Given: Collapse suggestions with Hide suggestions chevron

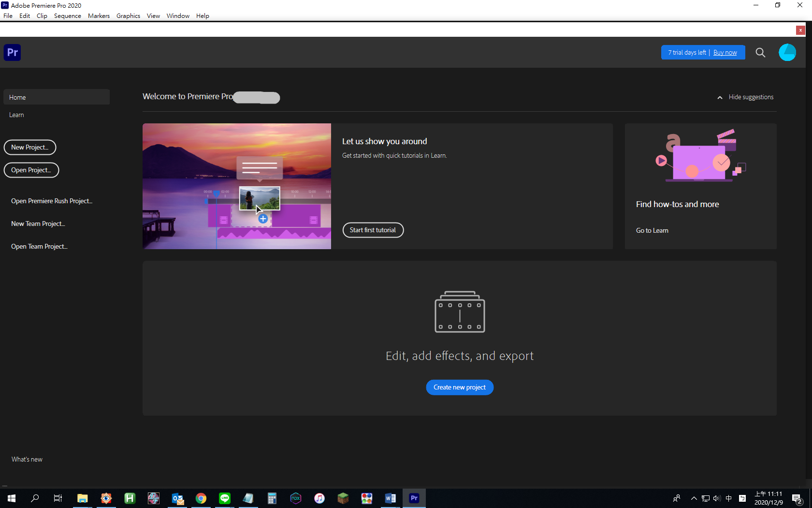Looking at the screenshot, I should (x=720, y=97).
